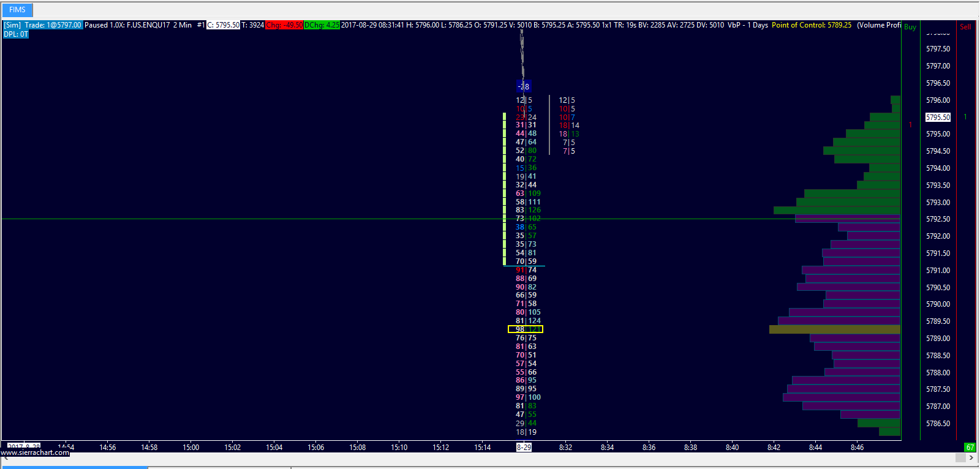Click the VbP - 1 Days study label

click(x=748, y=25)
